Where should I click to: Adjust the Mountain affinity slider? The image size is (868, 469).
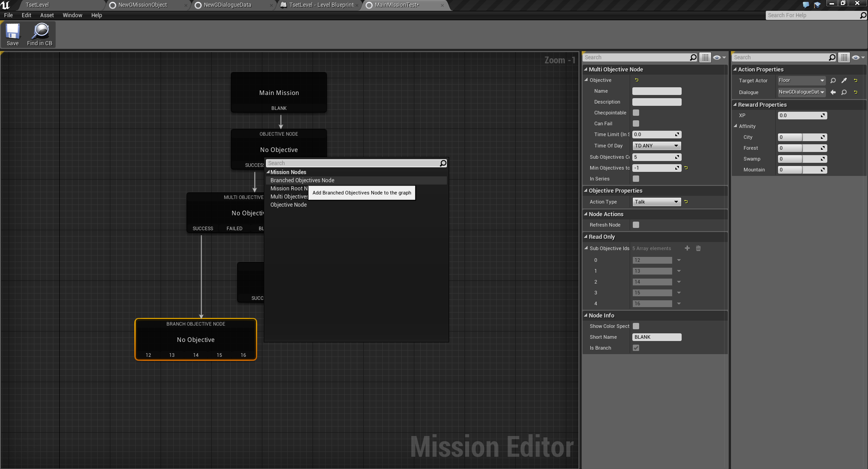coord(802,170)
